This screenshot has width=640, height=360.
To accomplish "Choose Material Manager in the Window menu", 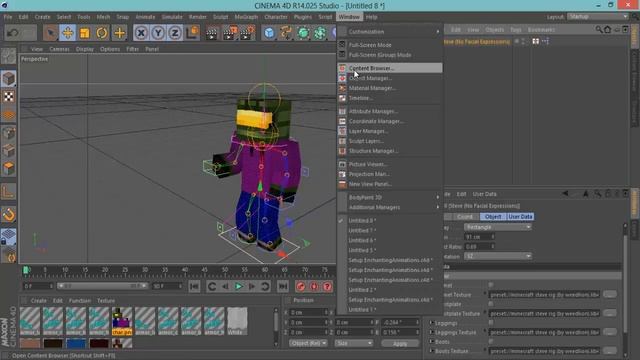I will pos(390,88).
